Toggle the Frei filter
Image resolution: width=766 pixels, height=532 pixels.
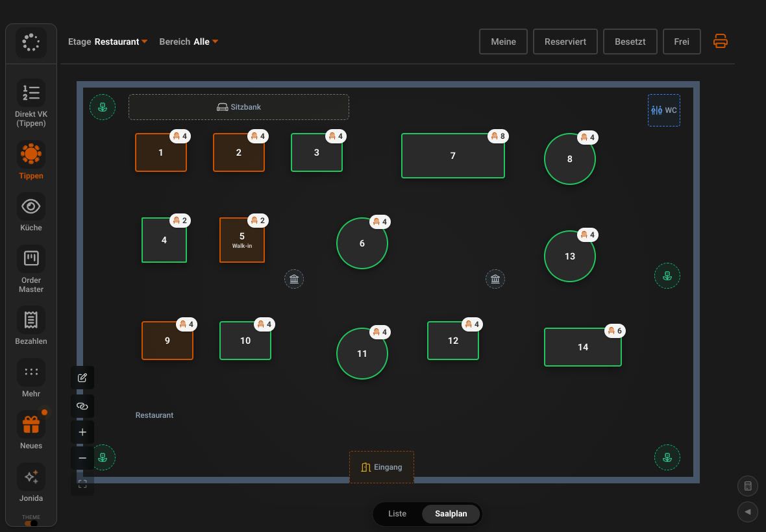[682, 42]
